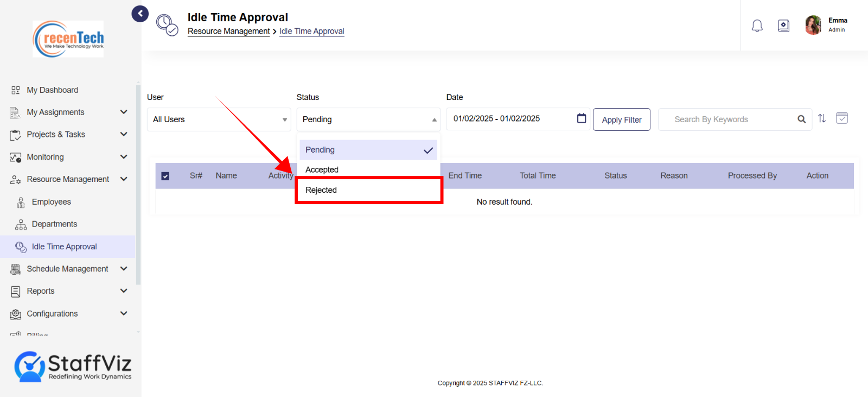Click the Configurations gear icon
This screenshot has width=868, height=397.
coord(15,314)
